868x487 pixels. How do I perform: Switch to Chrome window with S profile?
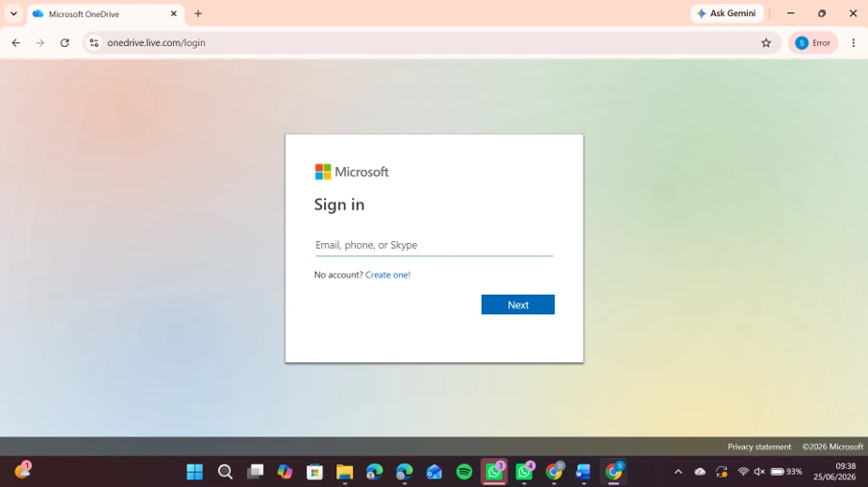[613, 472]
